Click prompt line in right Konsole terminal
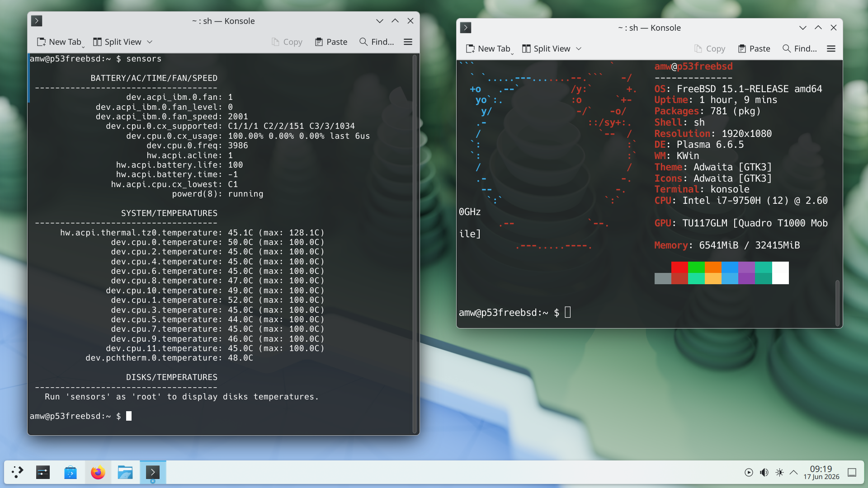 point(515,312)
